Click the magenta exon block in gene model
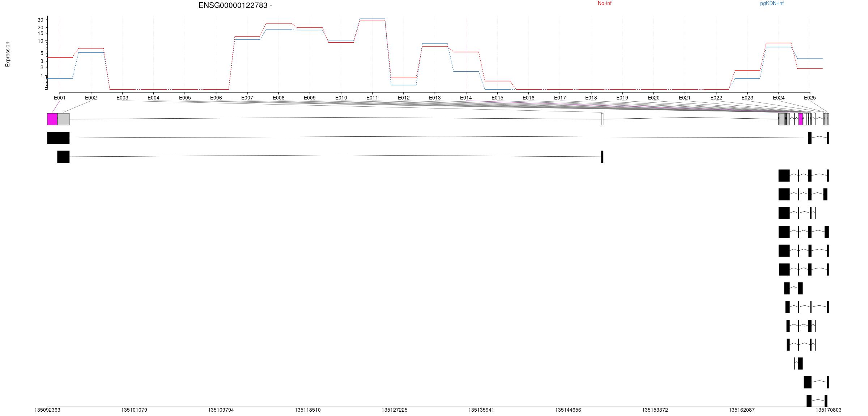 tap(52, 119)
